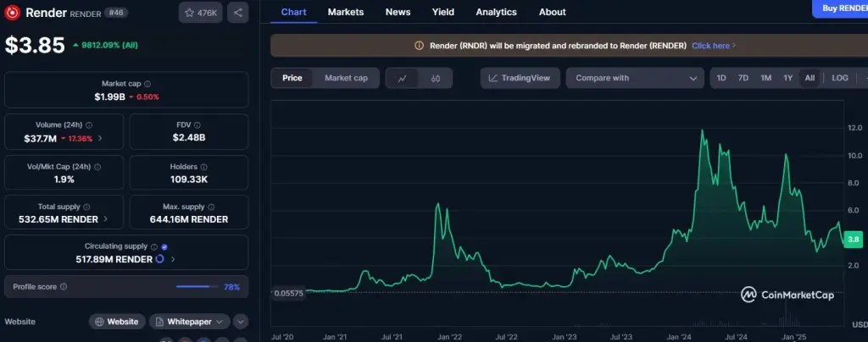Click circulating supply progress ring icon
Viewport: 868px width, 342px height.
point(160,259)
